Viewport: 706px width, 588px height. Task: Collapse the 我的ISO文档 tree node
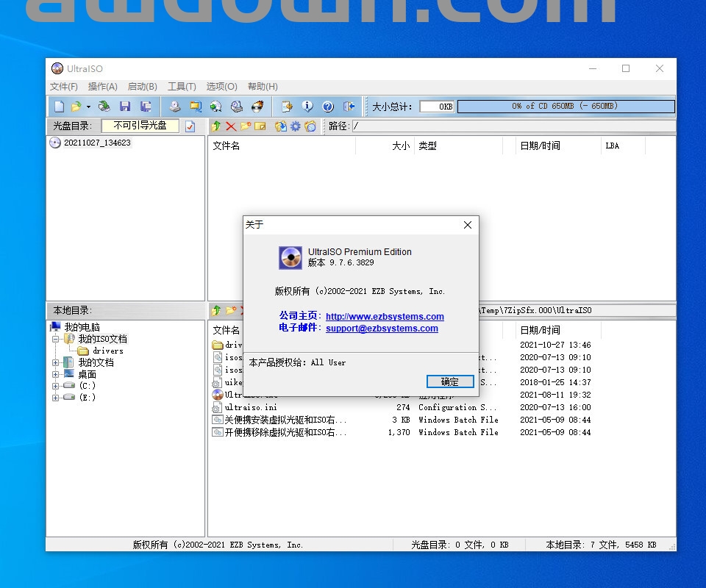coord(55,340)
